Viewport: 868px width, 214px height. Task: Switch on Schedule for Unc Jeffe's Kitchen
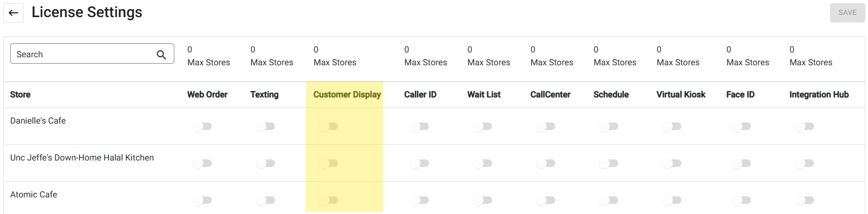click(x=609, y=164)
